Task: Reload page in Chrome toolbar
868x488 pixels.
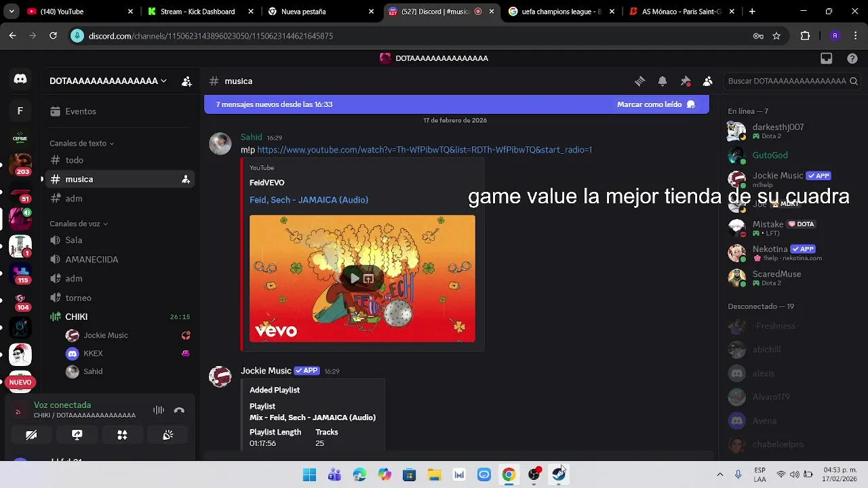Action: (x=53, y=36)
